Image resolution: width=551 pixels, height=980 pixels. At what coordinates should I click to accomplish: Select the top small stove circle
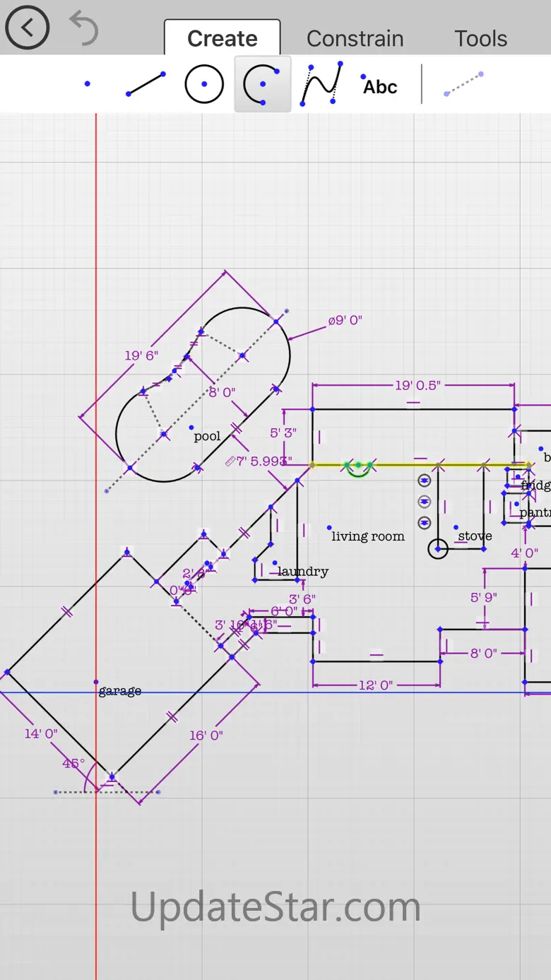coord(425,480)
